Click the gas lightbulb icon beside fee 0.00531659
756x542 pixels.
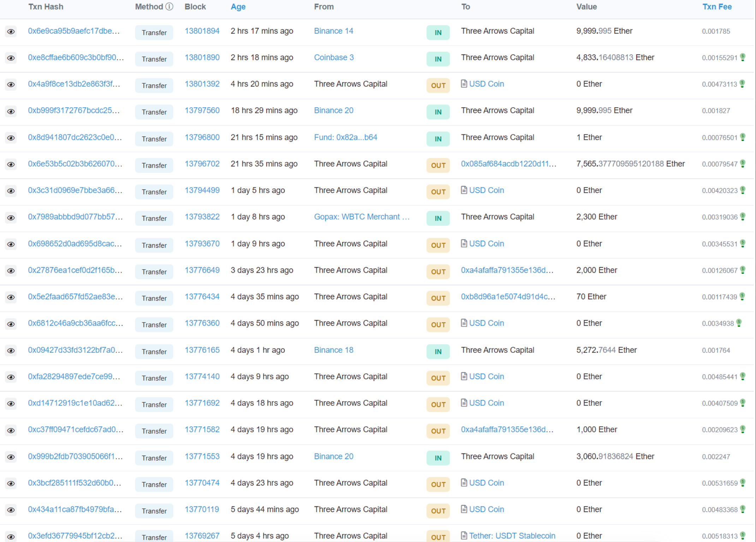pos(743,482)
